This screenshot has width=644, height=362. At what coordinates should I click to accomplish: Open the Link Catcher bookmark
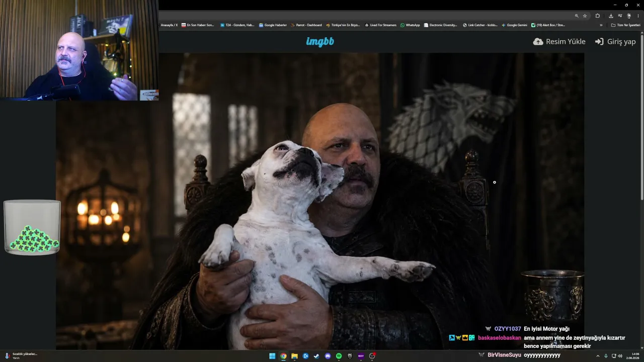click(480, 25)
